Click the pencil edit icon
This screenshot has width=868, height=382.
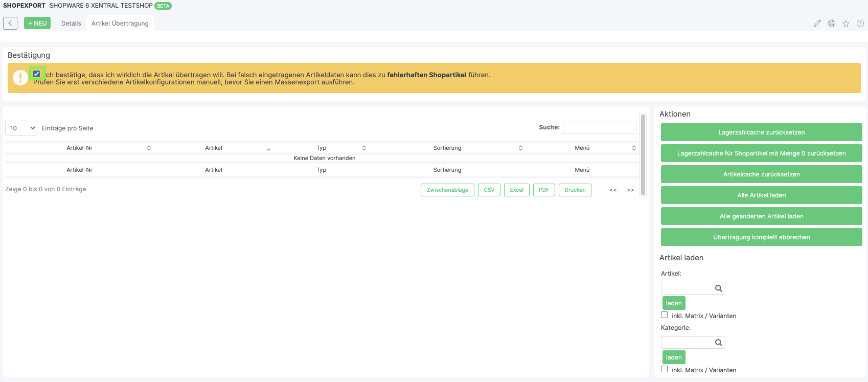click(x=817, y=24)
